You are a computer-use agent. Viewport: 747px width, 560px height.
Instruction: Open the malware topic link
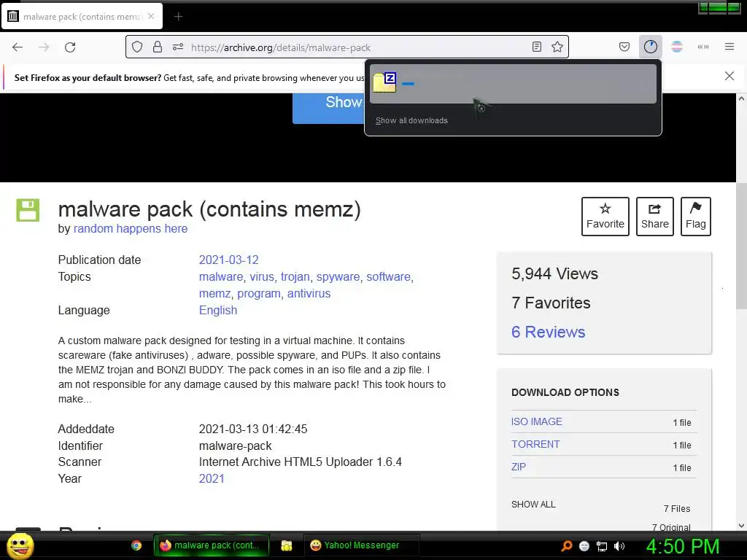(220, 276)
